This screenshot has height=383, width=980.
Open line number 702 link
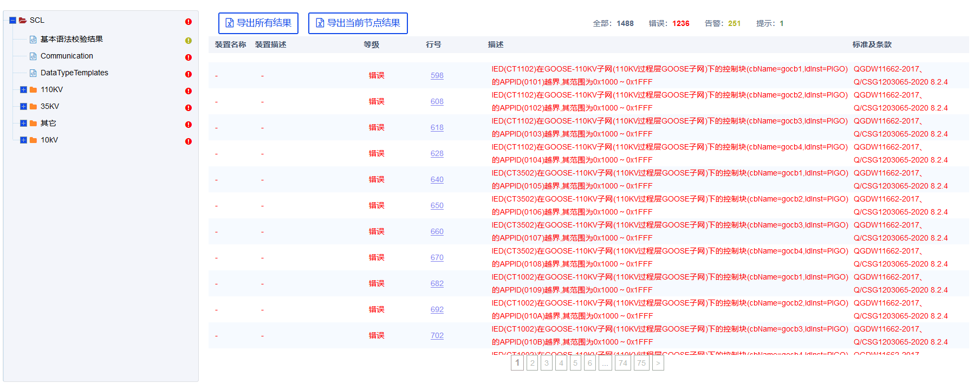point(437,335)
